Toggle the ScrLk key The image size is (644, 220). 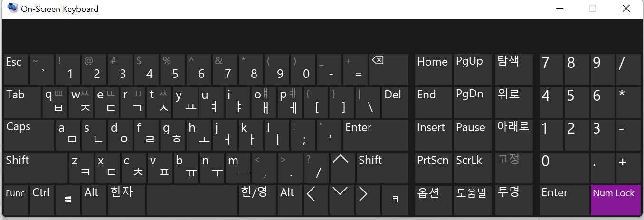(x=473, y=167)
